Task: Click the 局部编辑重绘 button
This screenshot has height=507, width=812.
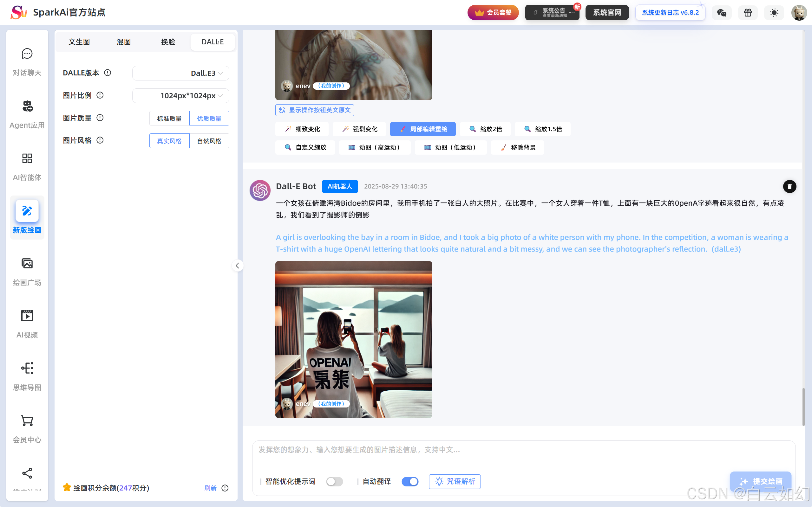Action: [422, 129]
